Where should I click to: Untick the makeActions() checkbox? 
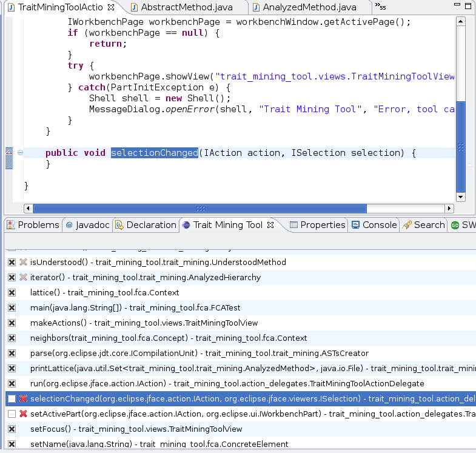pyautogui.click(x=12, y=323)
